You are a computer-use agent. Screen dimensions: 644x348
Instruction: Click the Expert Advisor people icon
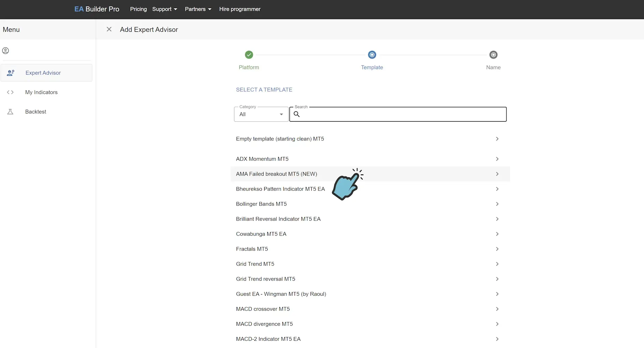pyautogui.click(x=11, y=73)
